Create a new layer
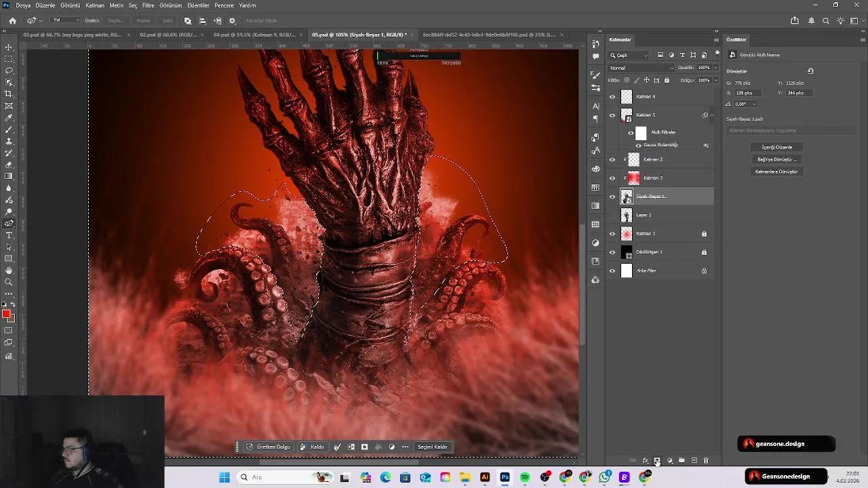868x488 pixels. point(694,461)
